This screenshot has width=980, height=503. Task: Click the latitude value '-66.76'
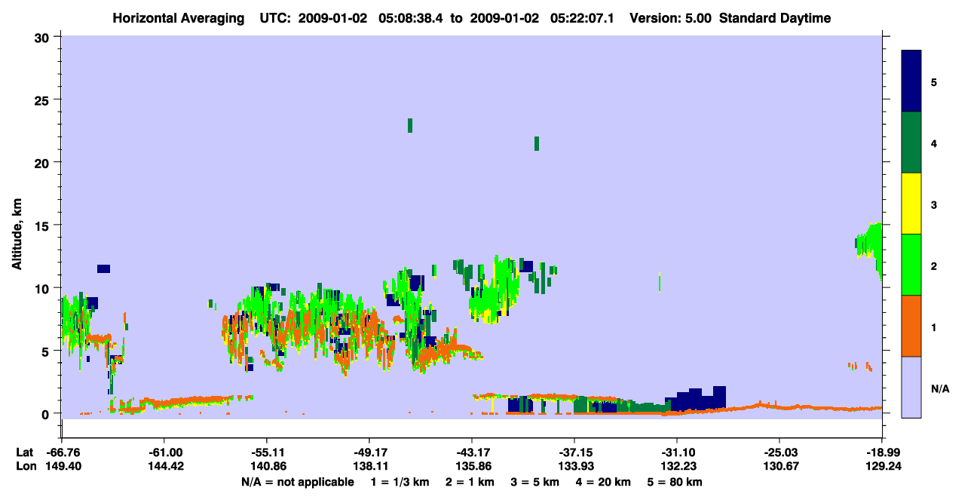tap(63, 452)
